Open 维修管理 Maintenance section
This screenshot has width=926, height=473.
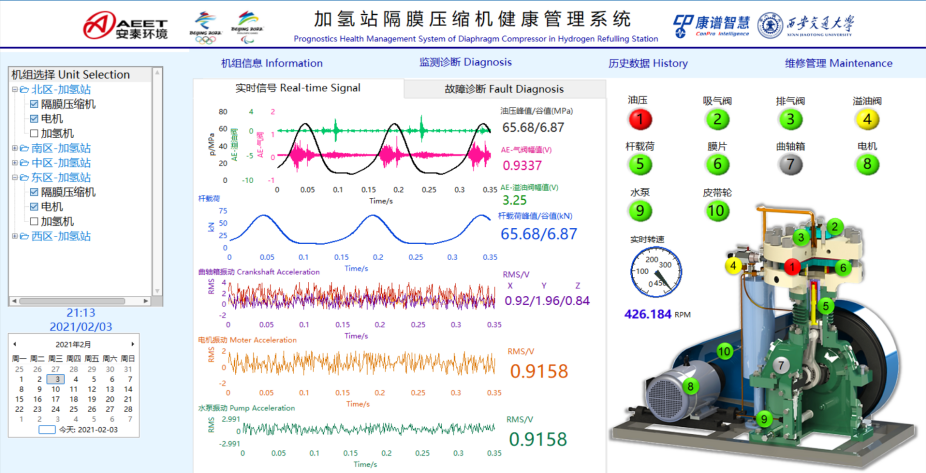[x=838, y=63]
